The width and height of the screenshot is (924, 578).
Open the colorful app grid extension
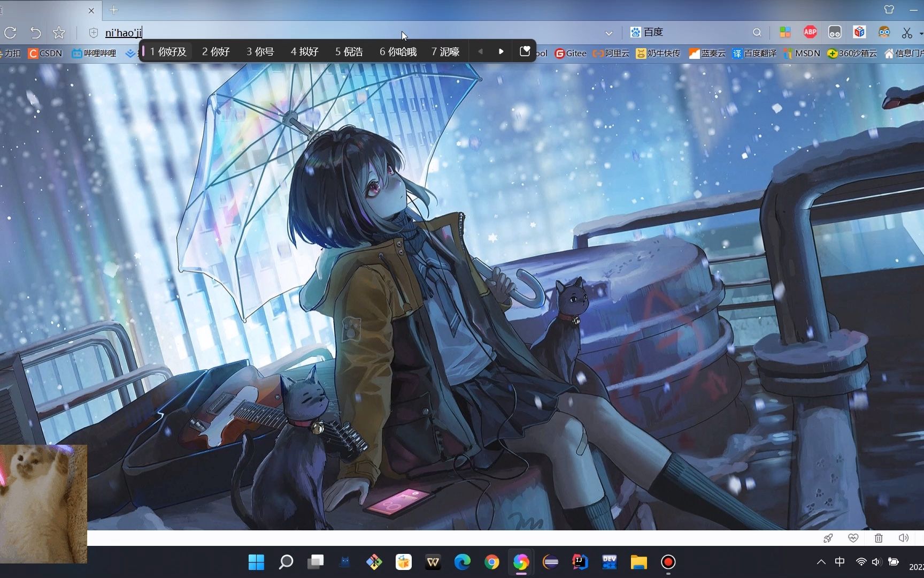[x=785, y=33]
